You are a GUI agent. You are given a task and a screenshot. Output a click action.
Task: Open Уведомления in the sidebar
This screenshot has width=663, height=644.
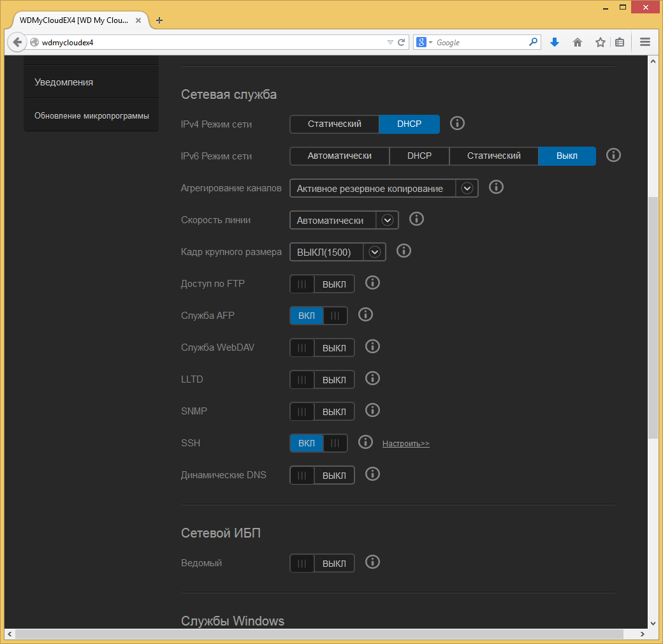pyautogui.click(x=91, y=82)
